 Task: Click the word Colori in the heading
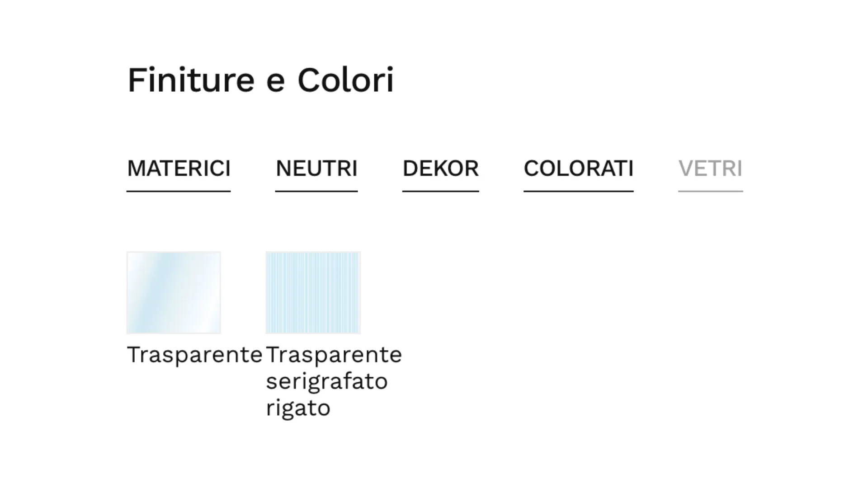click(x=345, y=80)
